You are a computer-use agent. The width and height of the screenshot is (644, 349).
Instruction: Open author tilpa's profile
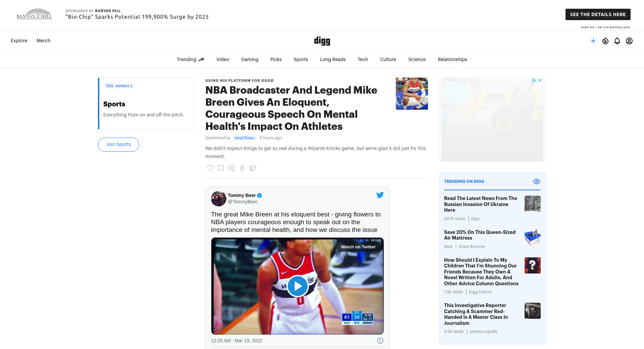pyautogui.click(x=475, y=219)
